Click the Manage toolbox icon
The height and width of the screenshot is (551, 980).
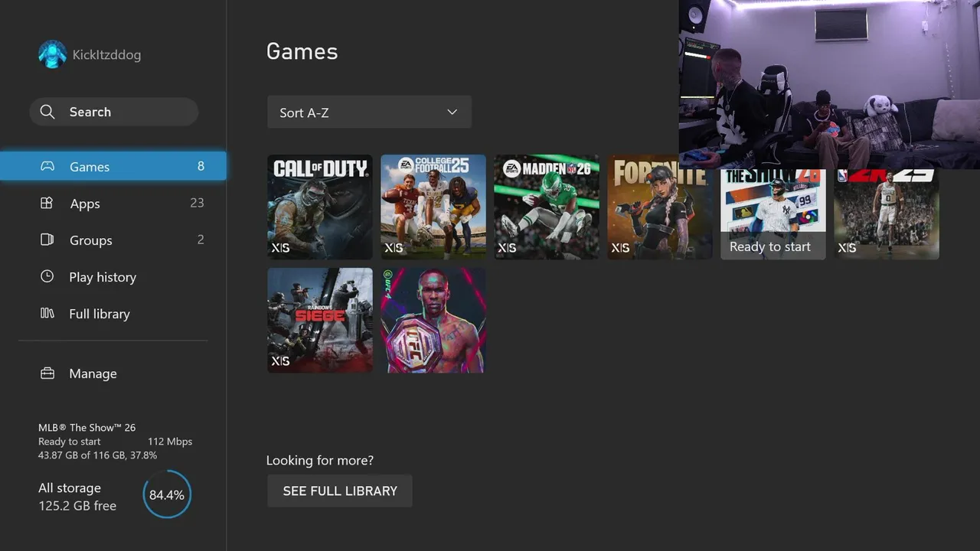(47, 373)
